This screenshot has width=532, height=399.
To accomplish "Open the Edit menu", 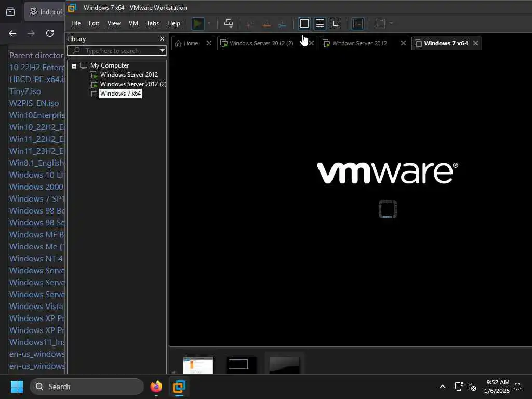I will point(94,23).
